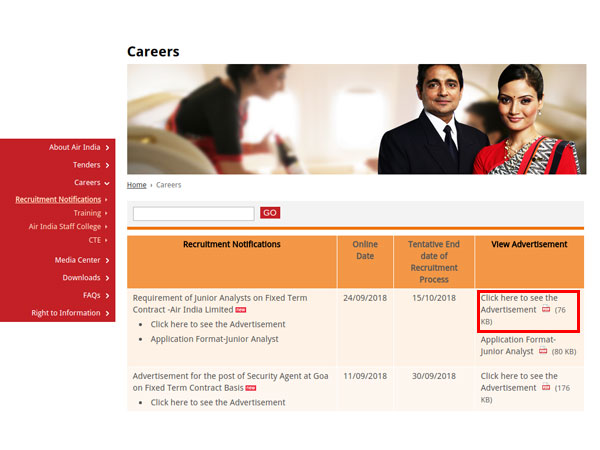
Task: Open Downloads menu item
Action: coord(82,278)
